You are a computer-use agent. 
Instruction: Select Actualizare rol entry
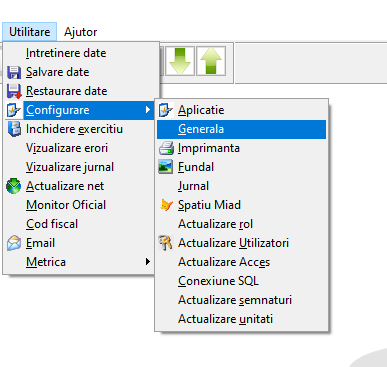tap(241, 224)
